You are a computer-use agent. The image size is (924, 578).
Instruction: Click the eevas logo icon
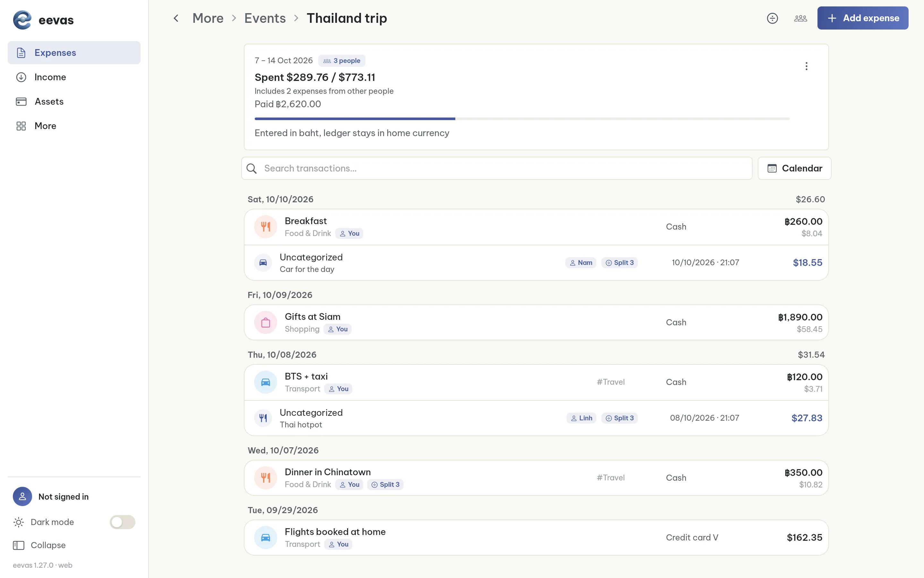point(22,20)
